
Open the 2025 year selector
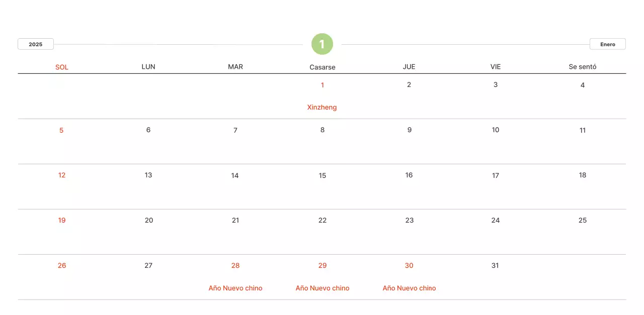coord(36,44)
